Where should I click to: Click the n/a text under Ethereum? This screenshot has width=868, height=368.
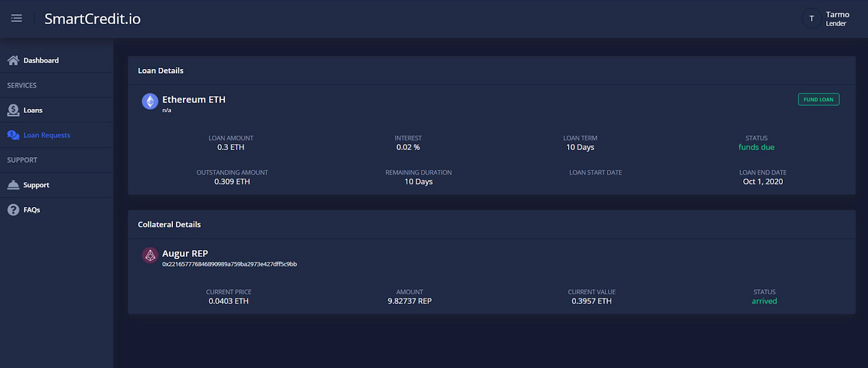(167, 110)
